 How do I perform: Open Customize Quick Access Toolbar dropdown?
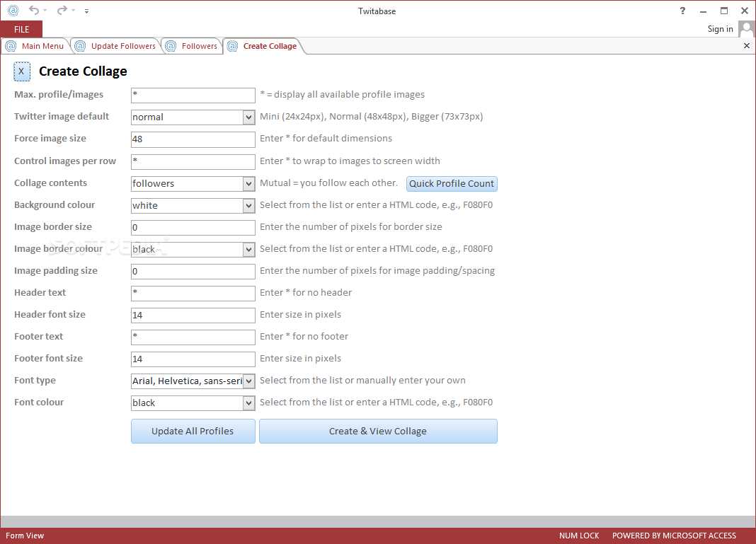pos(87,11)
